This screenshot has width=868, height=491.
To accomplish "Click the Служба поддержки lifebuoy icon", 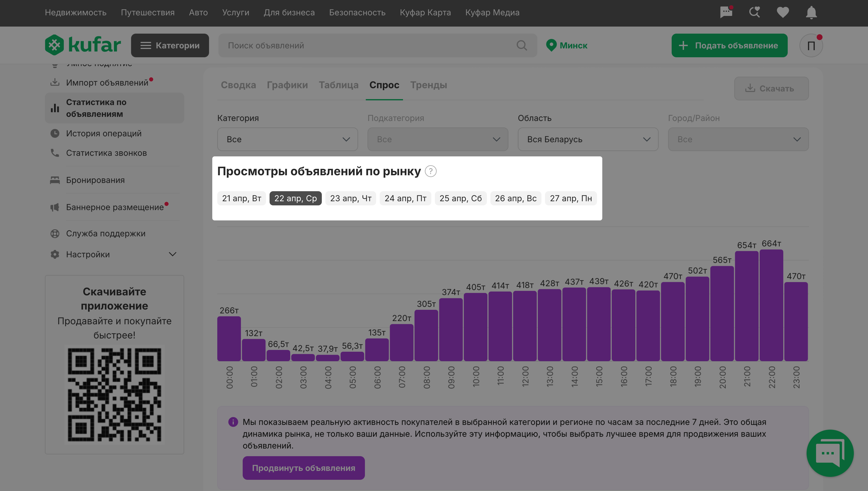I will tap(55, 233).
